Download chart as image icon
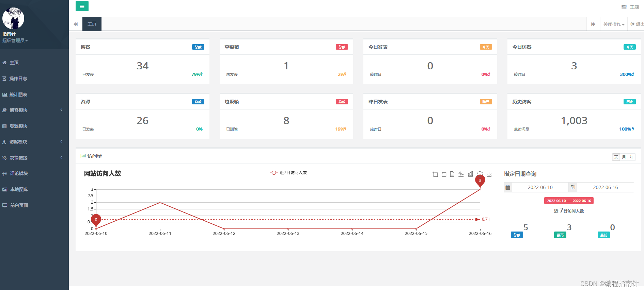Screen dimensions: 644x290 pyautogui.click(x=489, y=174)
